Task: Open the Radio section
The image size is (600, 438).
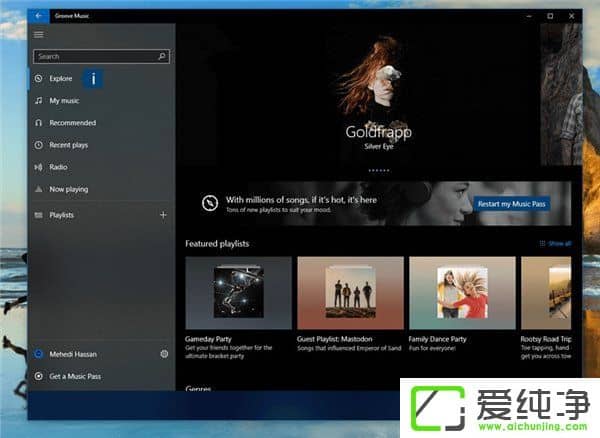Action: 58,167
